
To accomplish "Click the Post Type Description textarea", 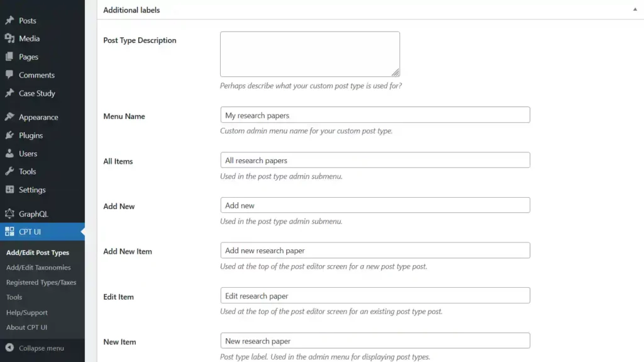I will pos(309,54).
